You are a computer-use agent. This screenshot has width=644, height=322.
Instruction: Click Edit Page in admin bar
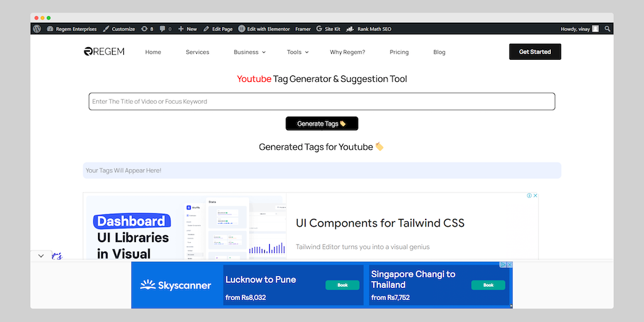click(218, 29)
